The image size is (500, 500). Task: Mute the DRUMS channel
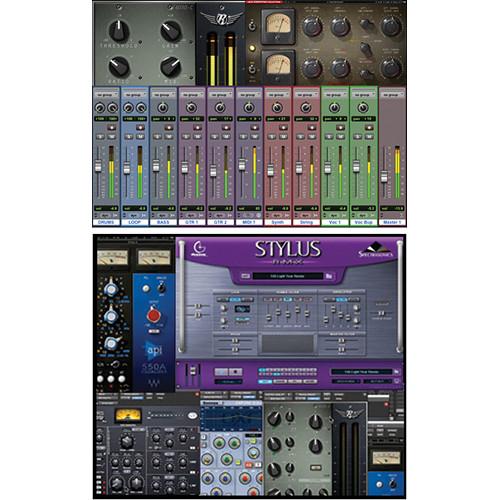[x=112, y=137]
